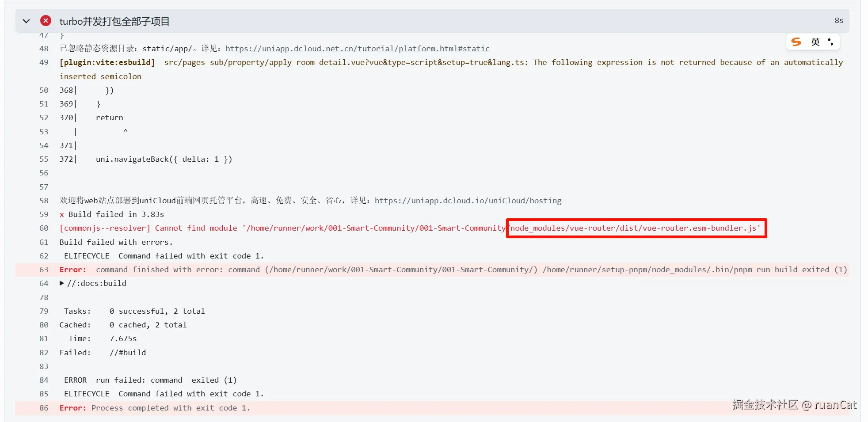Click 'Cached: 0 cached, 2 total' line
The height and width of the screenshot is (422, 868).
click(x=123, y=325)
